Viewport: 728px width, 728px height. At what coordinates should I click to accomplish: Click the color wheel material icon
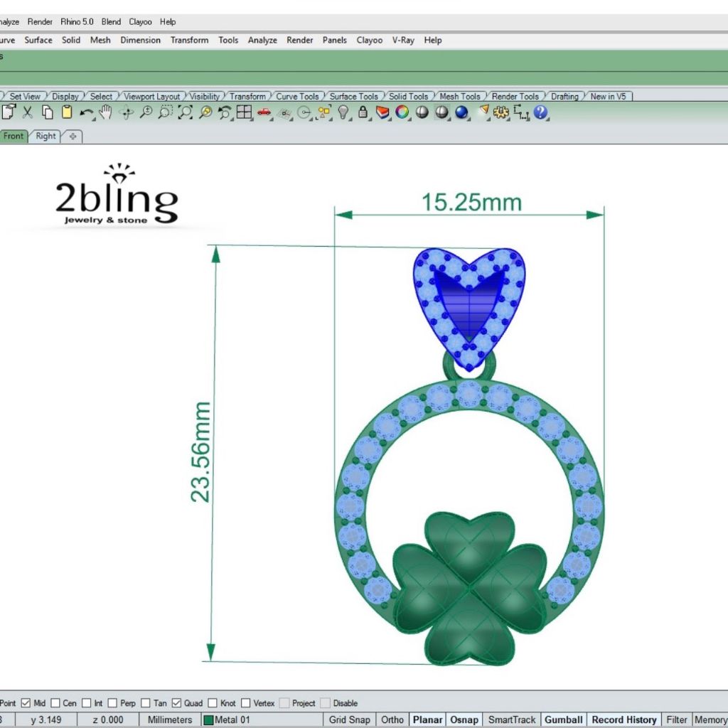(402, 112)
